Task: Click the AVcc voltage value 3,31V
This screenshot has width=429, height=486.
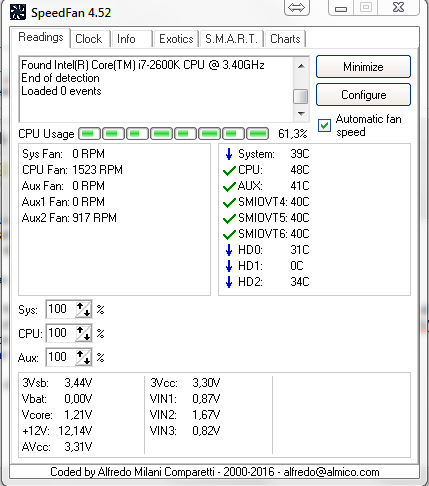Action: pos(78,447)
